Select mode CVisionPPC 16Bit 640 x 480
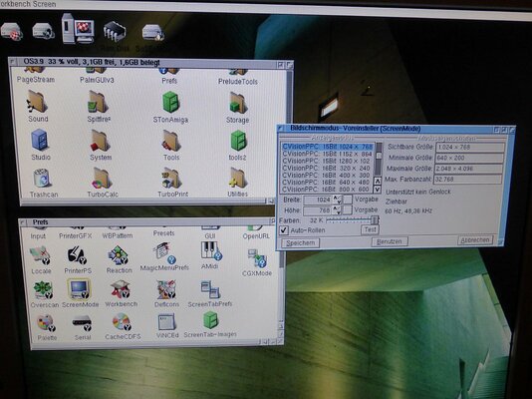The height and width of the screenshot is (399, 532). (x=327, y=183)
